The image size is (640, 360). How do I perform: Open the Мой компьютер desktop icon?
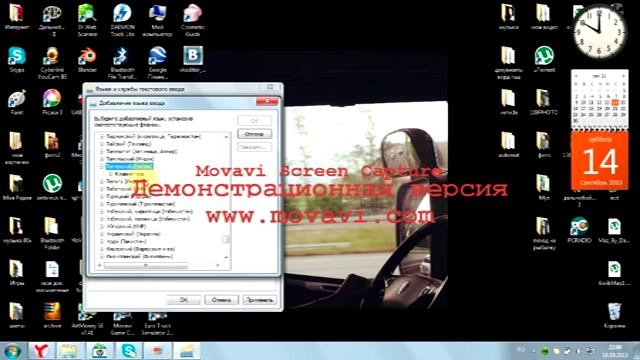[157, 20]
